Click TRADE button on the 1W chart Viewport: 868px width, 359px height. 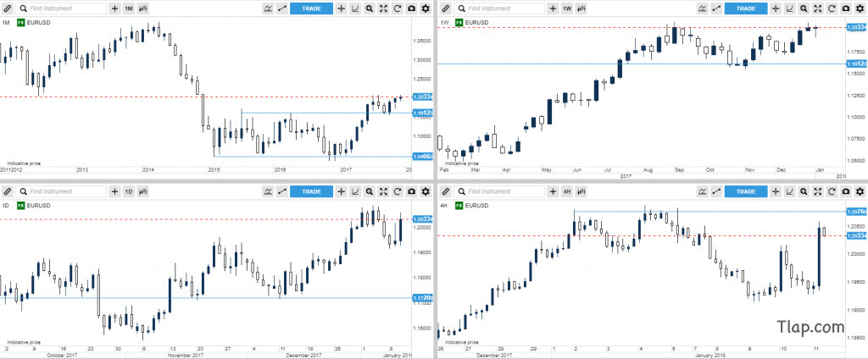click(x=746, y=8)
